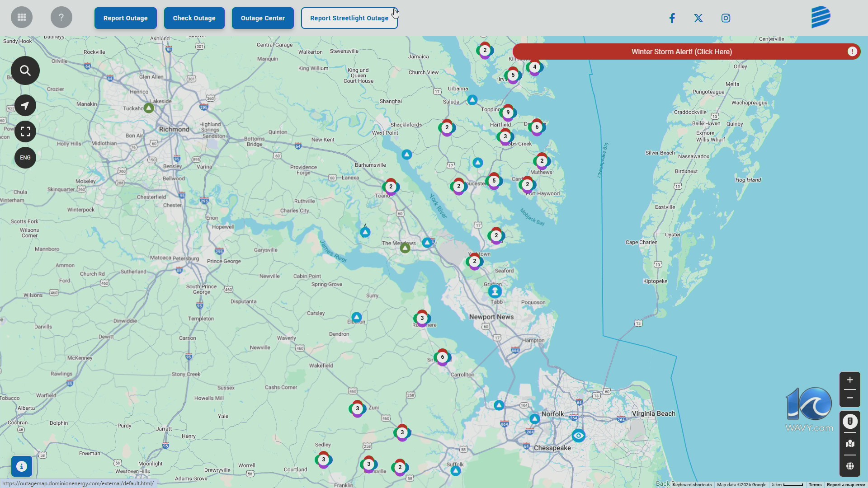Viewport: 868px width, 488px height.
Task: Click the blue triangle marker at Norfolk
Action: (x=534, y=419)
